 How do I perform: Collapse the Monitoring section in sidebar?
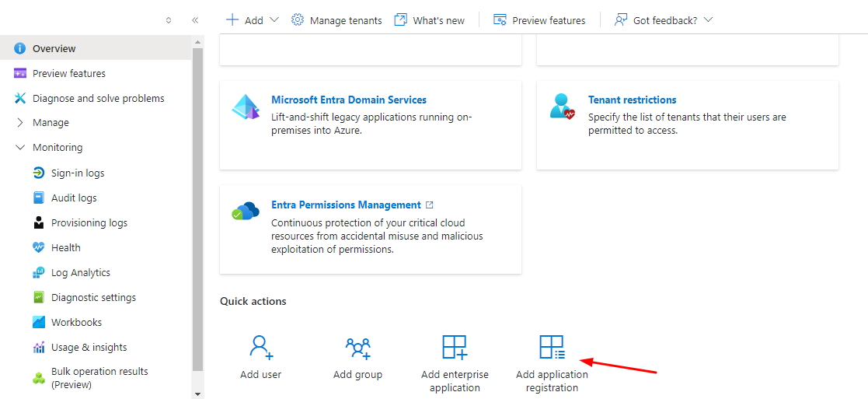coord(20,148)
